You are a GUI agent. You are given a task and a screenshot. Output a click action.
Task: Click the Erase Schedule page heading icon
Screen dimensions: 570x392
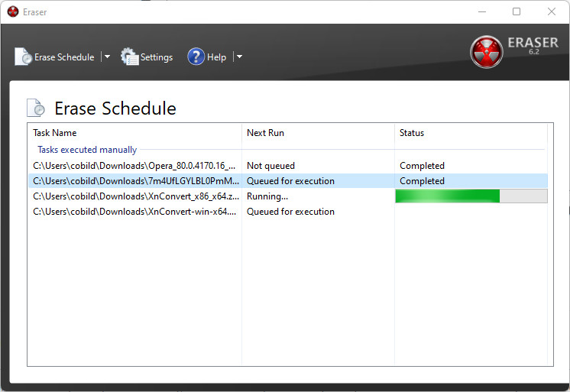tap(36, 109)
